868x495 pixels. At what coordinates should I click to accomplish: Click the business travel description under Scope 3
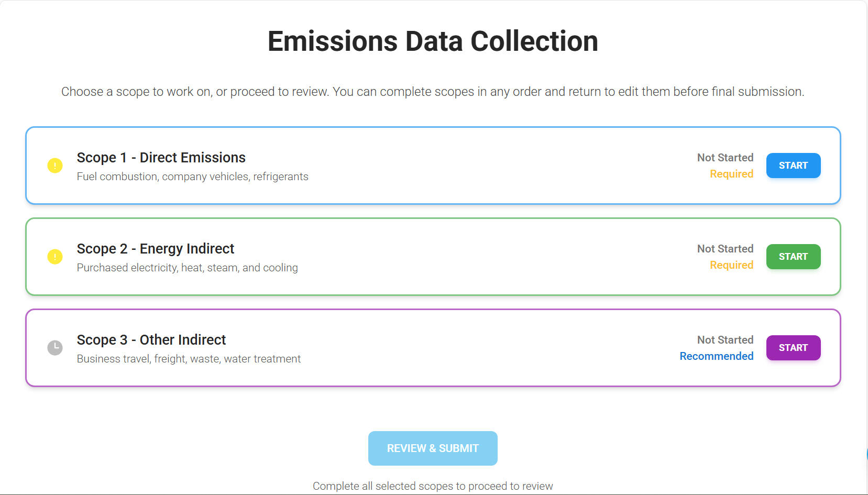189,359
